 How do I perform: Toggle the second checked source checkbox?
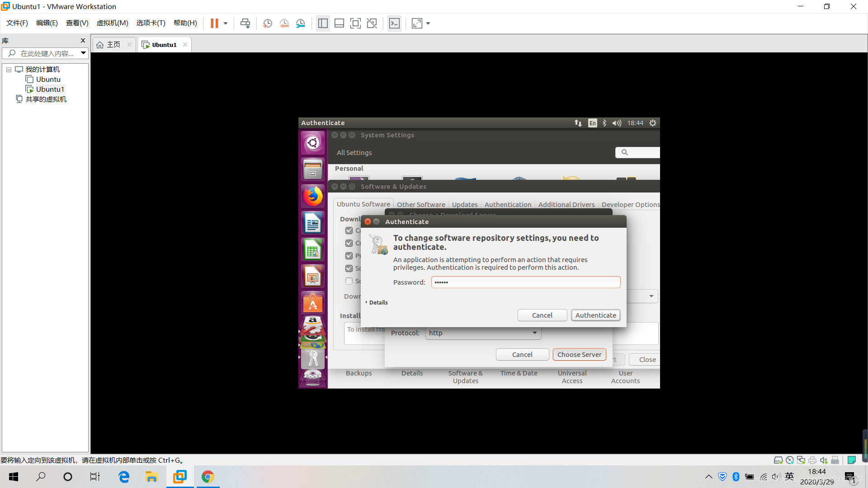tap(349, 243)
